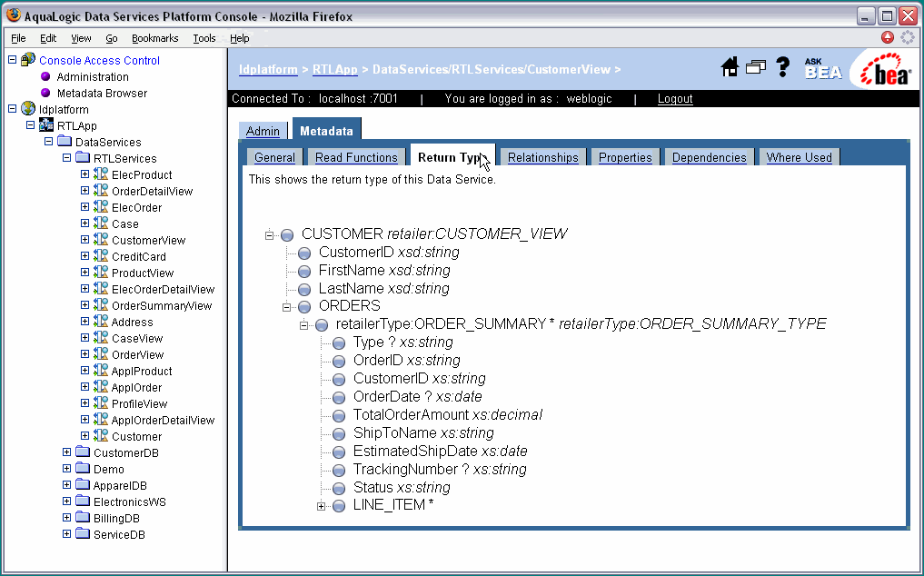Expand the ApparelDB folder node
The image size is (924, 576).
point(66,484)
